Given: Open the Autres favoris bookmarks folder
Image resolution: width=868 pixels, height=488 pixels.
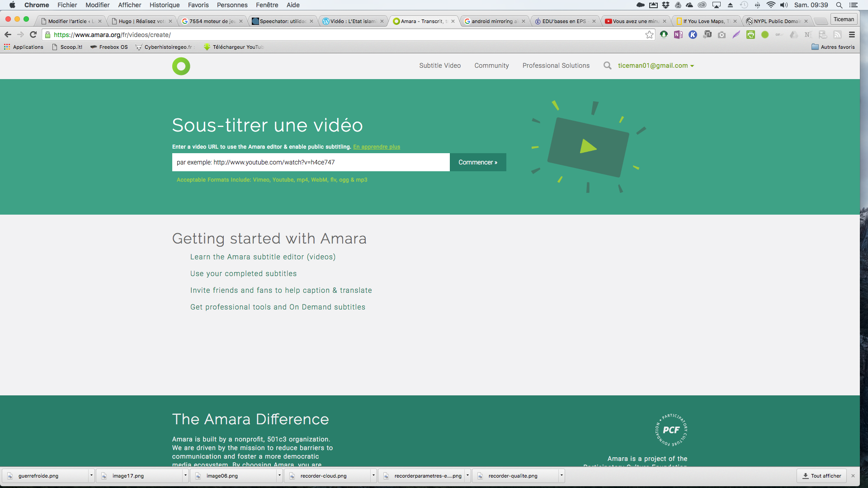Looking at the screenshot, I should point(833,47).
